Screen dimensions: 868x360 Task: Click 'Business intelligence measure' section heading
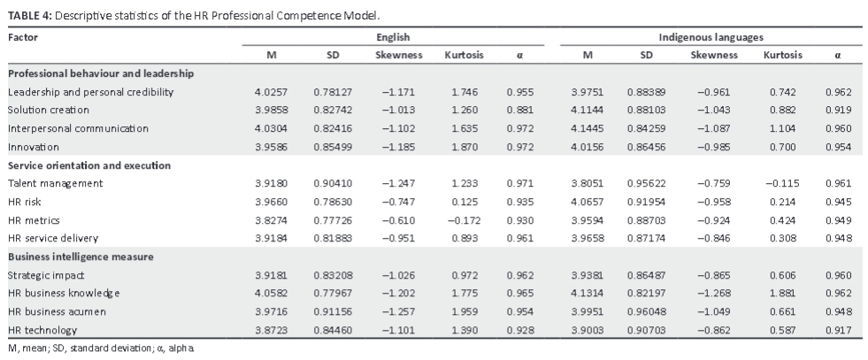coord(80,257)
